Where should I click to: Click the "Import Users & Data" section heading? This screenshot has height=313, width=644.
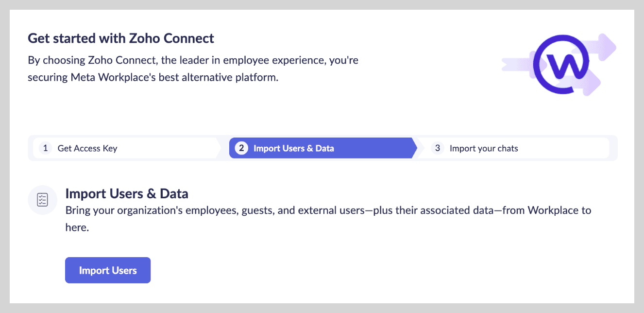127,194
